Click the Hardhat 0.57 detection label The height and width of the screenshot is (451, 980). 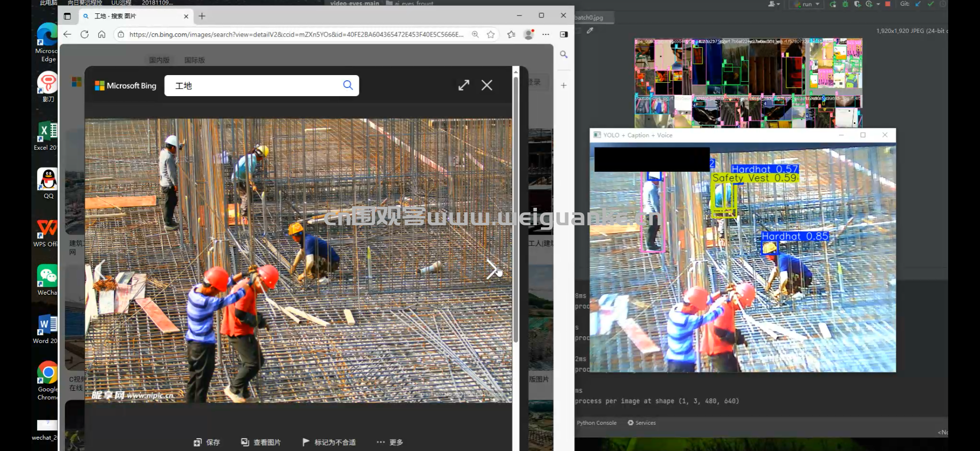click(x=765, y=169)
